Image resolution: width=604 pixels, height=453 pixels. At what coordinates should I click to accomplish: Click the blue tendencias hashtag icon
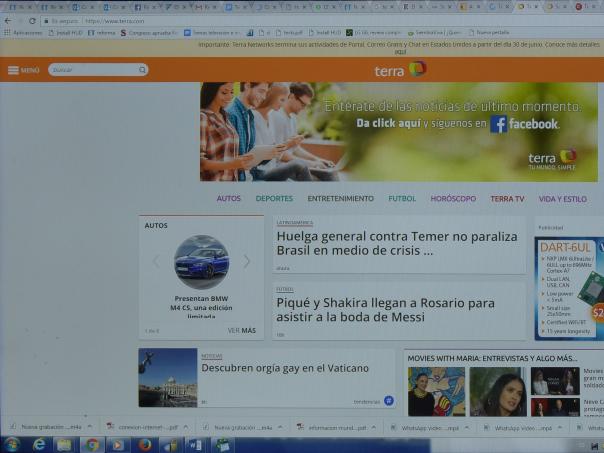(389, 400)
